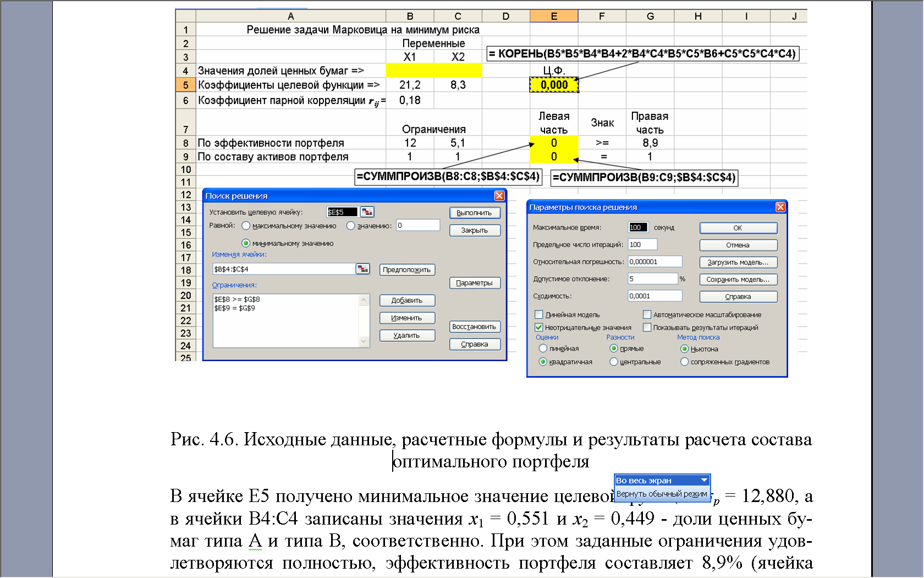924x578 pixels.
Task: Click cell B5 with value 21,2
Action: (x=410, y=85)
